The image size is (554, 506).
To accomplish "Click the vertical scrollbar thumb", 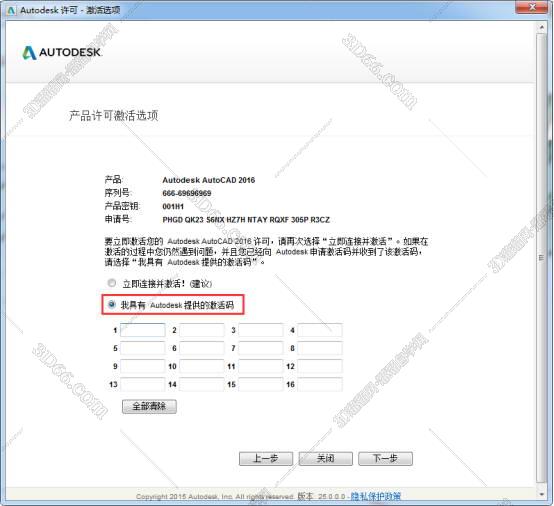I will tap(541, 258).
